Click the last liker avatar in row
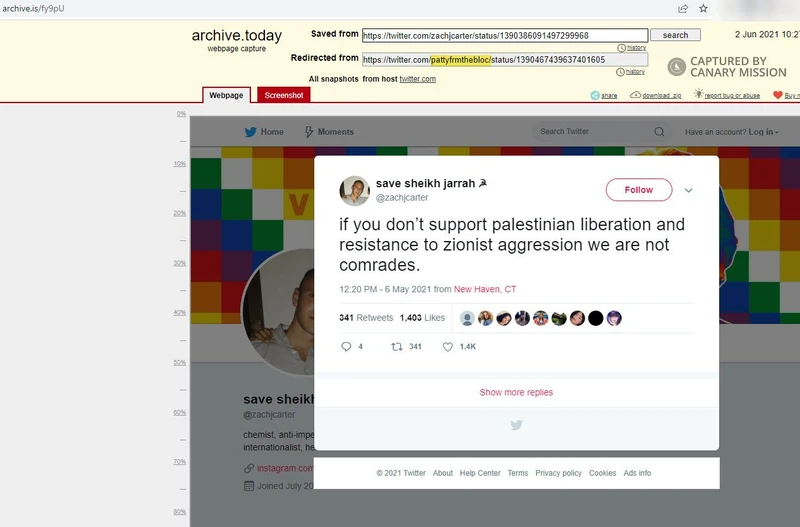The height and width of the screenshot is (527, 800). coord(614,318)
